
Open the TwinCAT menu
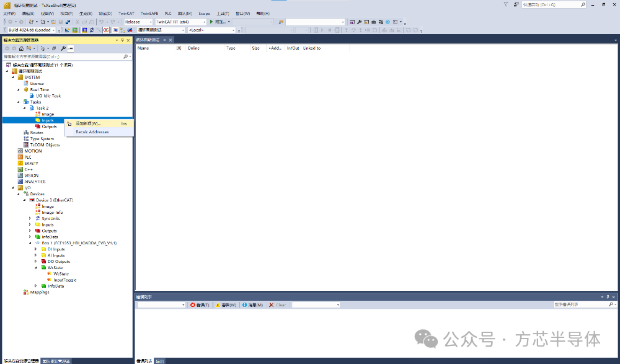click(x=126, y=14)
